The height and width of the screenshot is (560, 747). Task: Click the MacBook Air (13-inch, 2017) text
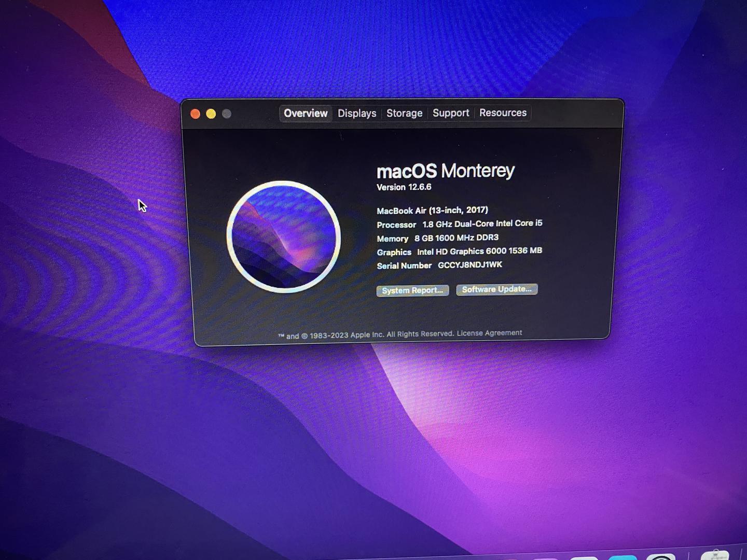(432, 211)
